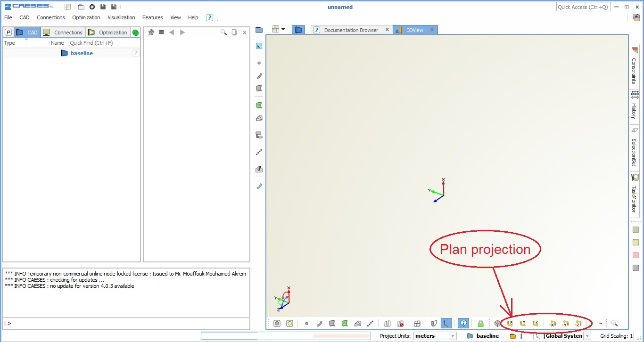
Task: Click the save-as icon in the title toolbar
Action: 114,7
